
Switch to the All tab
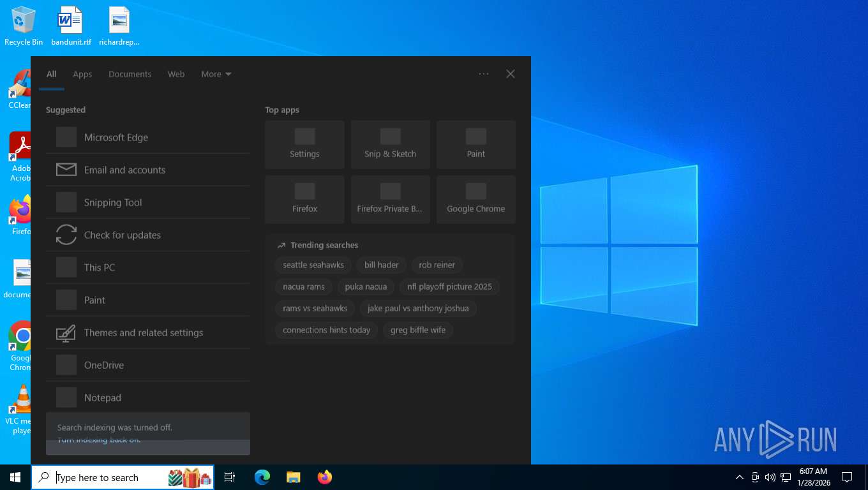tap(52, 74)
